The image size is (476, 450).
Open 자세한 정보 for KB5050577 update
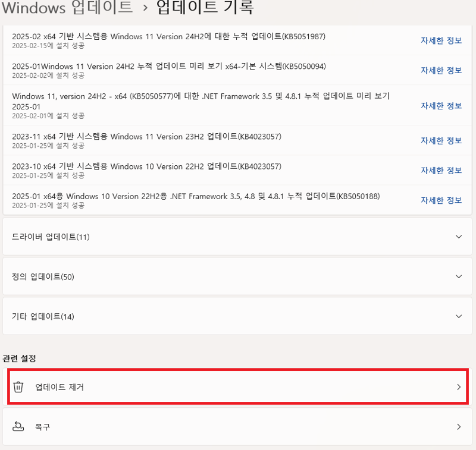tap(441, 106)
